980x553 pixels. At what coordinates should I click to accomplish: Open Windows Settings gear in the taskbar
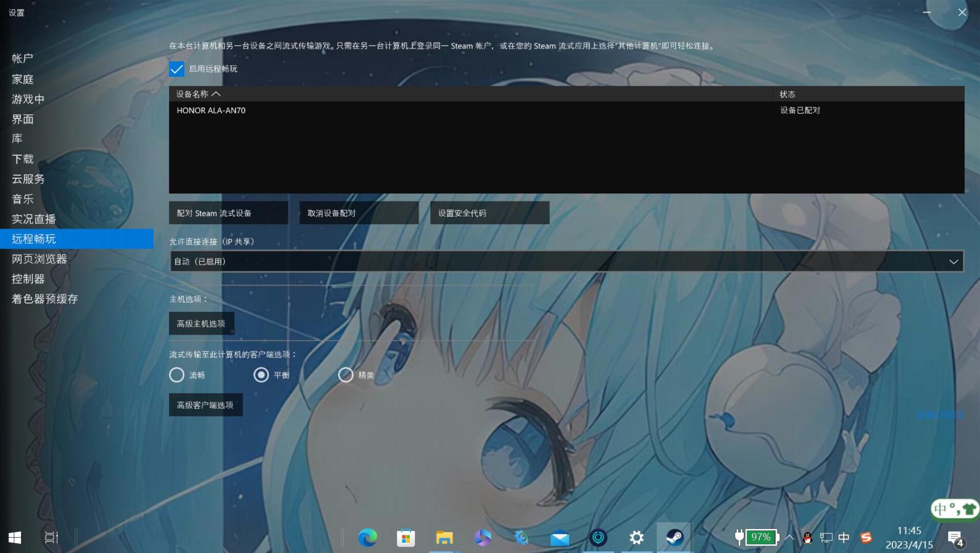[637, 538]
